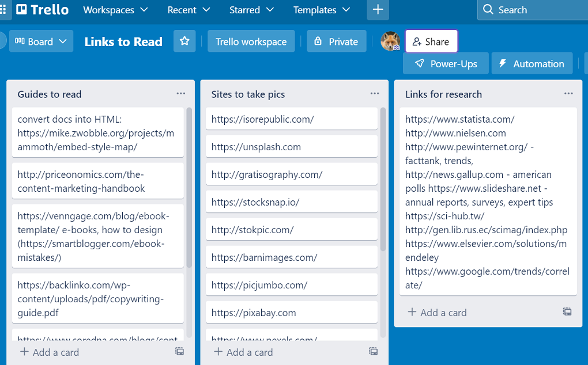This screenshot has width=588, height=365.
Task: Click the Links for research list title
Action: click(x=444, y=94)
